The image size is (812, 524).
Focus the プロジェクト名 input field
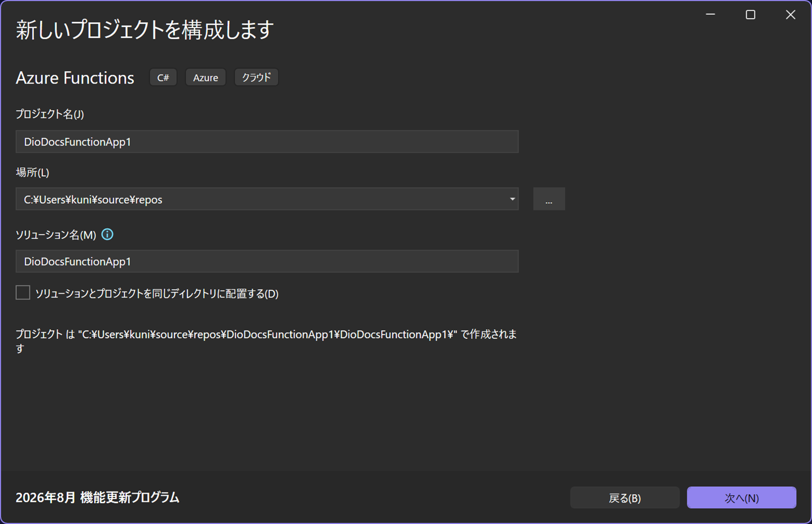click(267, 142)
